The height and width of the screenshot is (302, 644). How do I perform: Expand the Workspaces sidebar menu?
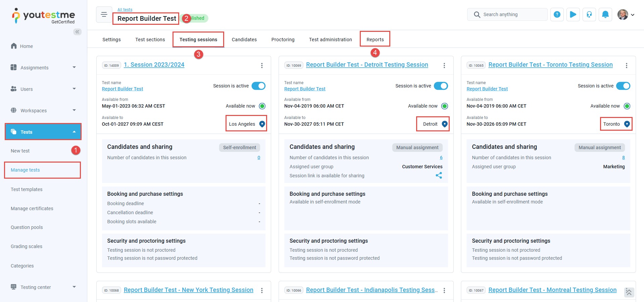[74, 110]
